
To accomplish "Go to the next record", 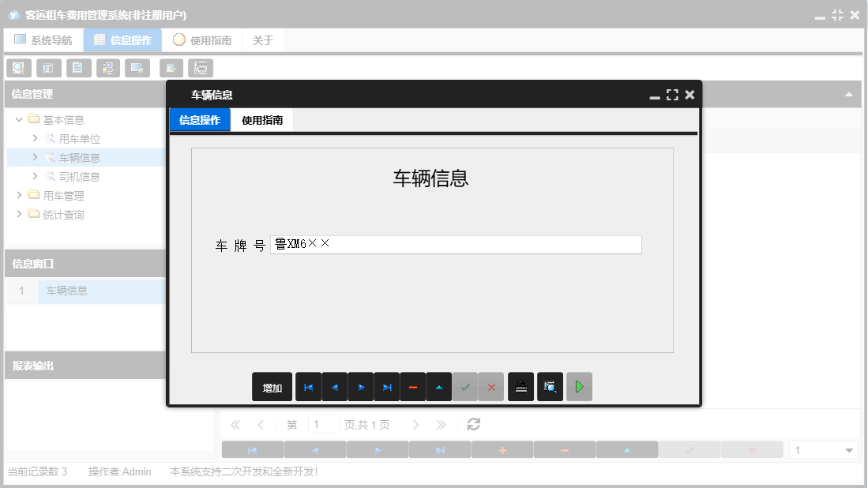I will coord(360,387).
